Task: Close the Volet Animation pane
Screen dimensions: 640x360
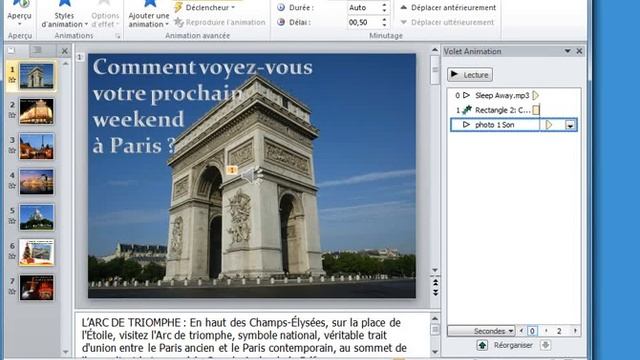Action: (579, 51)
